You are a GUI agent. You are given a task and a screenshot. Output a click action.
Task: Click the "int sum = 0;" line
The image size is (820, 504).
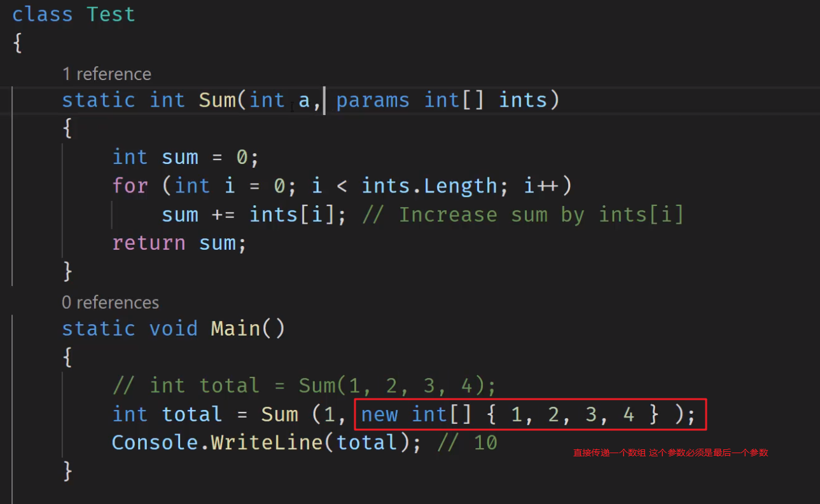(185, 158)
